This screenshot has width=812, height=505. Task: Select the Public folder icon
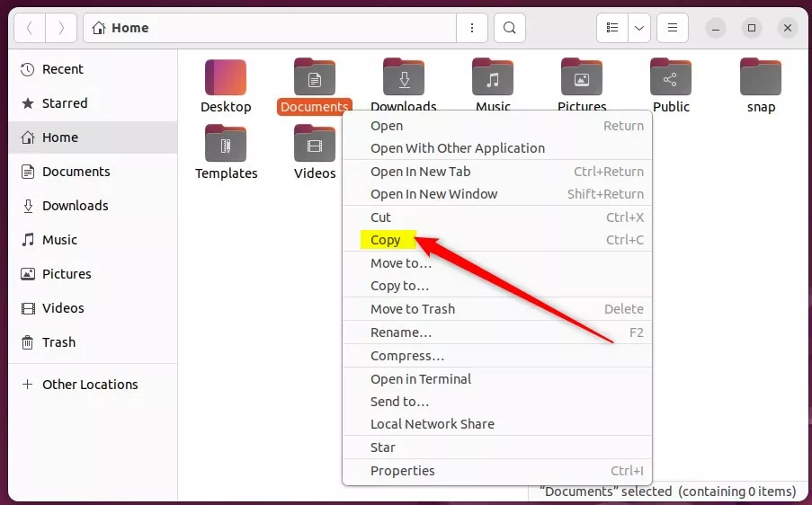tap(671, 78)
